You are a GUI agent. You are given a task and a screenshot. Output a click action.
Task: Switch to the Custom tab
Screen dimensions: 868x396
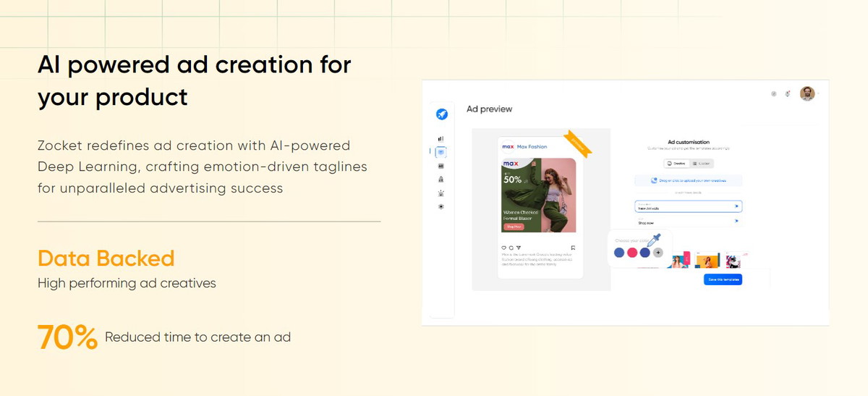coord(701,164)
